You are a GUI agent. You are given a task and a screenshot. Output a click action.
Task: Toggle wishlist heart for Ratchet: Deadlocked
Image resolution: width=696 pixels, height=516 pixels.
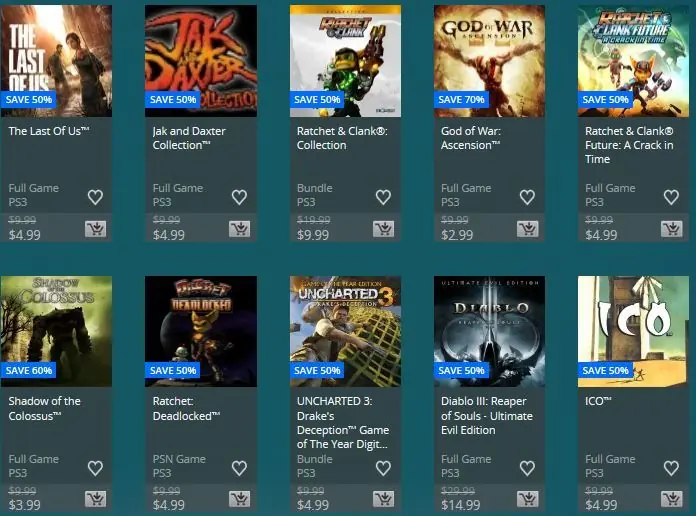click(x=239, y=468)
